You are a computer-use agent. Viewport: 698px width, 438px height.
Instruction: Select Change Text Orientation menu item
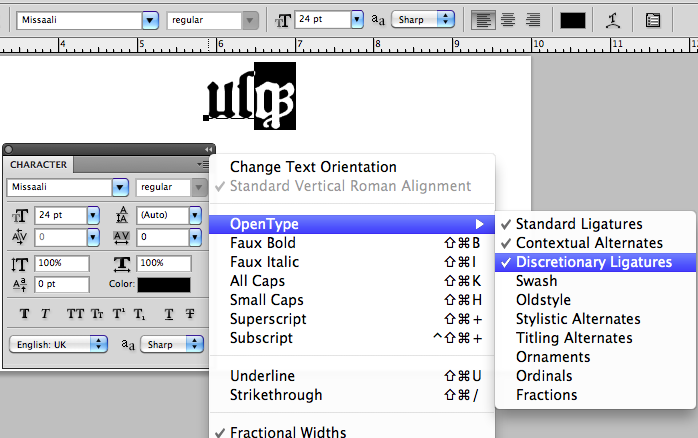click(x=313, y=167)
